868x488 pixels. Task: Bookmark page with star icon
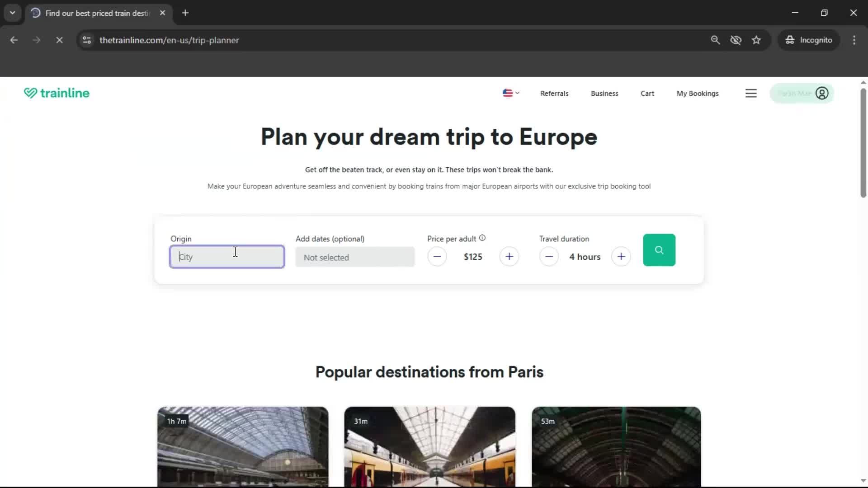pos(756,40)
